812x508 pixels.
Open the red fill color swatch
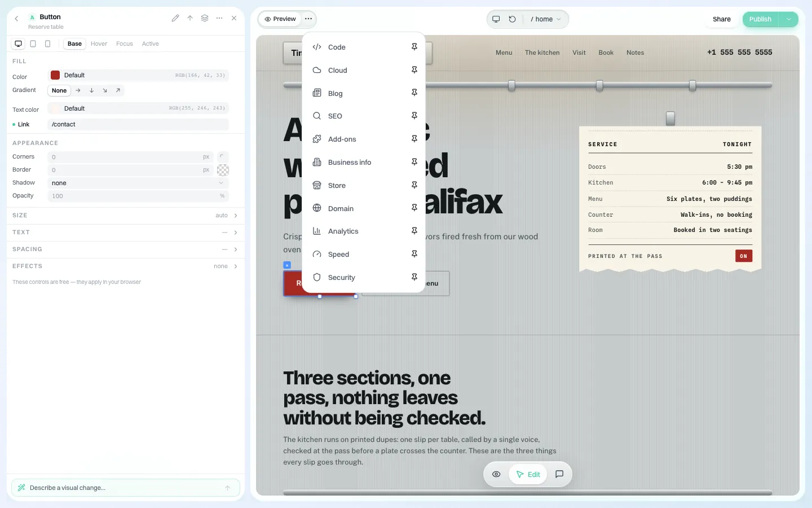point(55,75)
